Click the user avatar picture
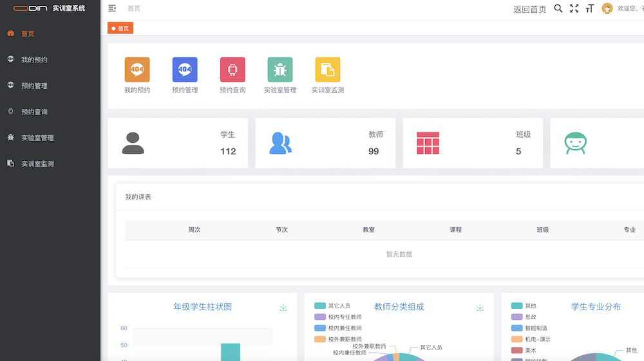Image resolution: width=644 pixels, height=361 pixels. [x=607, y=8]
